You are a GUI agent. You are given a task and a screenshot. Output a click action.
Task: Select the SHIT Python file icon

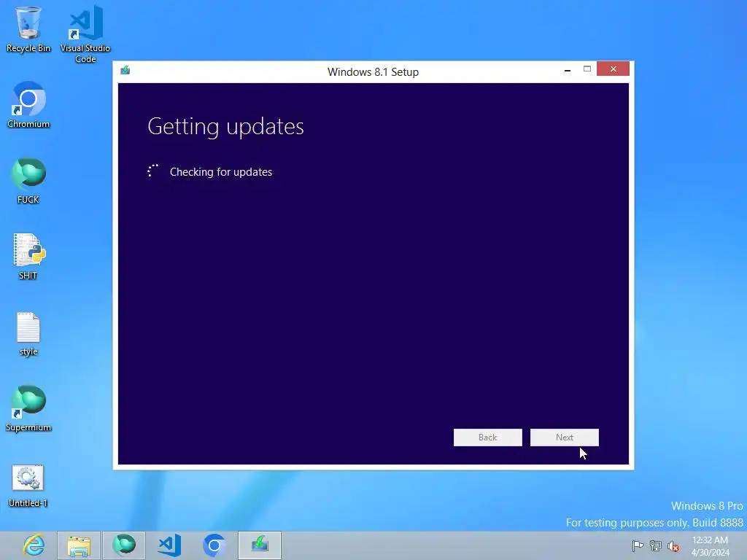tap(28, 256)
